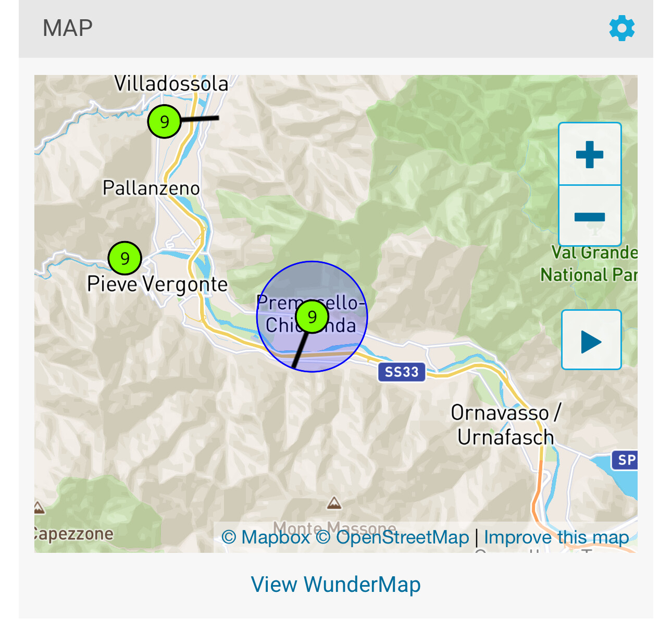Open the View WunderMap link
The height and width of the screenshot is (620, 672).
tap(335, 584)
